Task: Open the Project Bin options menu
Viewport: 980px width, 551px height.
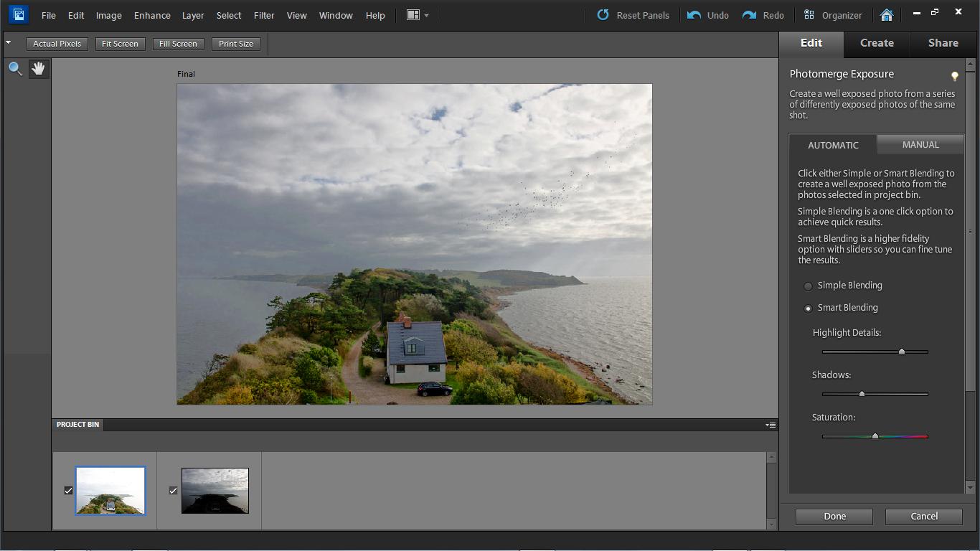Action: tap(771, 425)
